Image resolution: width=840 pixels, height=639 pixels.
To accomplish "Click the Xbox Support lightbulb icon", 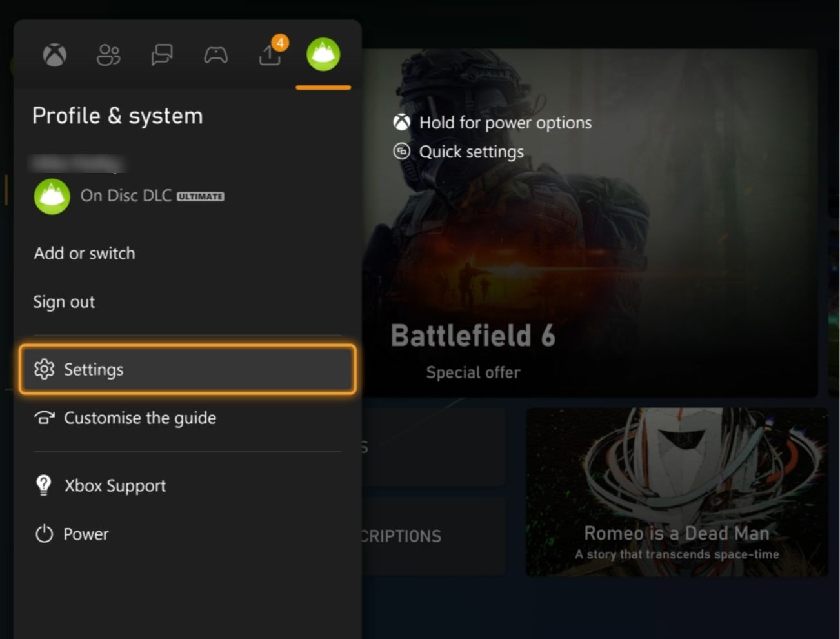I will point(44,485).
